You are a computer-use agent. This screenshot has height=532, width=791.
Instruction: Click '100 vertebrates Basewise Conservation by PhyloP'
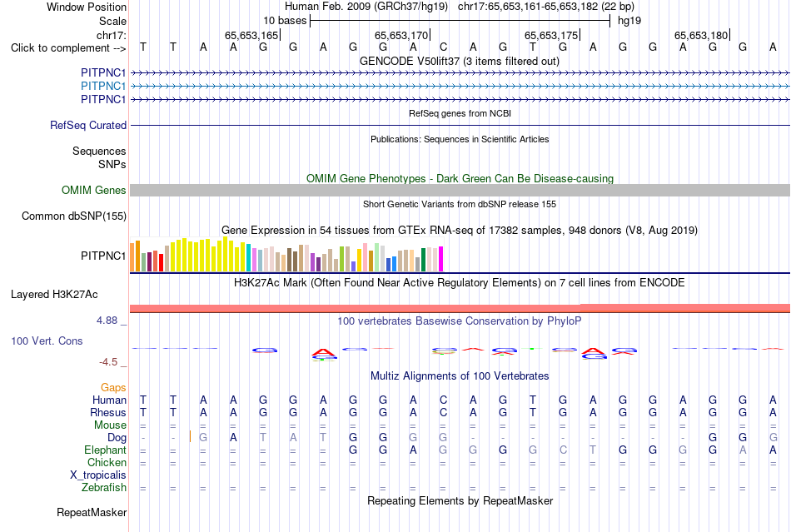point(459,321)
